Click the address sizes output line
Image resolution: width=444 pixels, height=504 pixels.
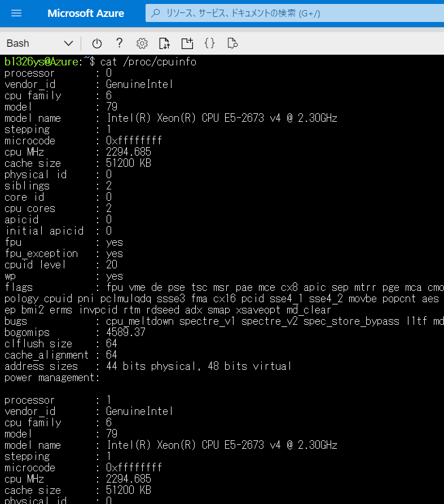[148, 366]
